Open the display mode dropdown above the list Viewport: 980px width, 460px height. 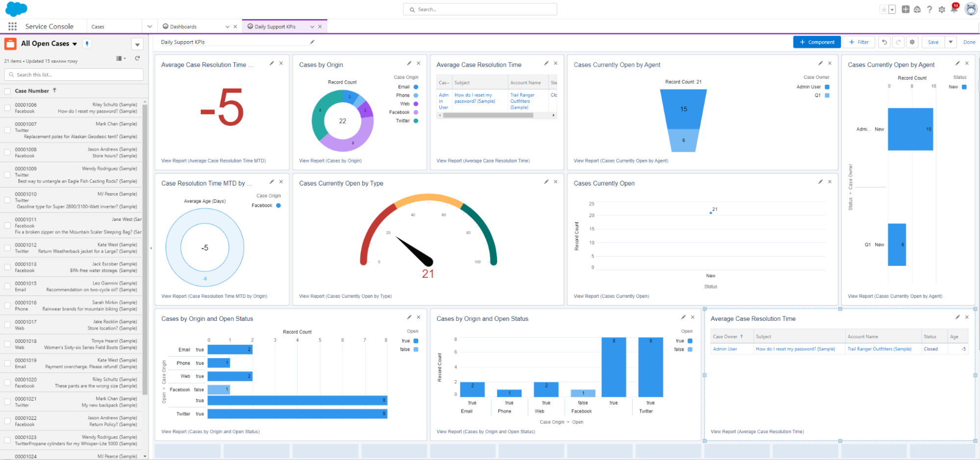click(x=119, y=58)
